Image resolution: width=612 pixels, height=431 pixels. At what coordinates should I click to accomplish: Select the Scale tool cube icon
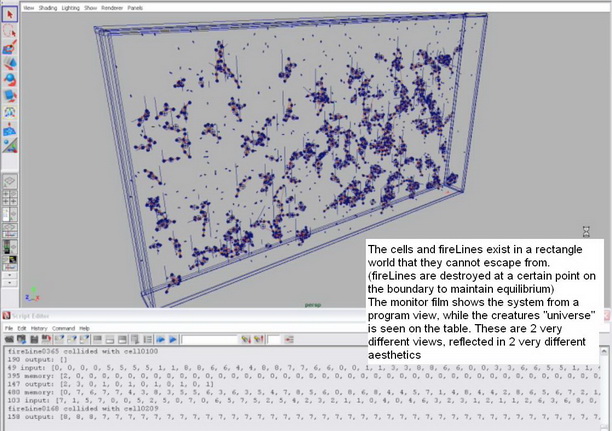[x=9, y=97]
